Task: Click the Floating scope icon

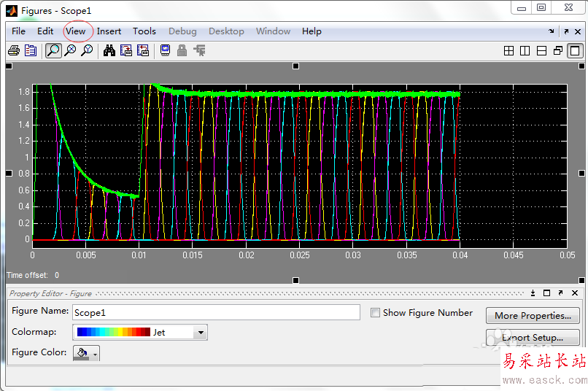Action: (x=165, y=50)
